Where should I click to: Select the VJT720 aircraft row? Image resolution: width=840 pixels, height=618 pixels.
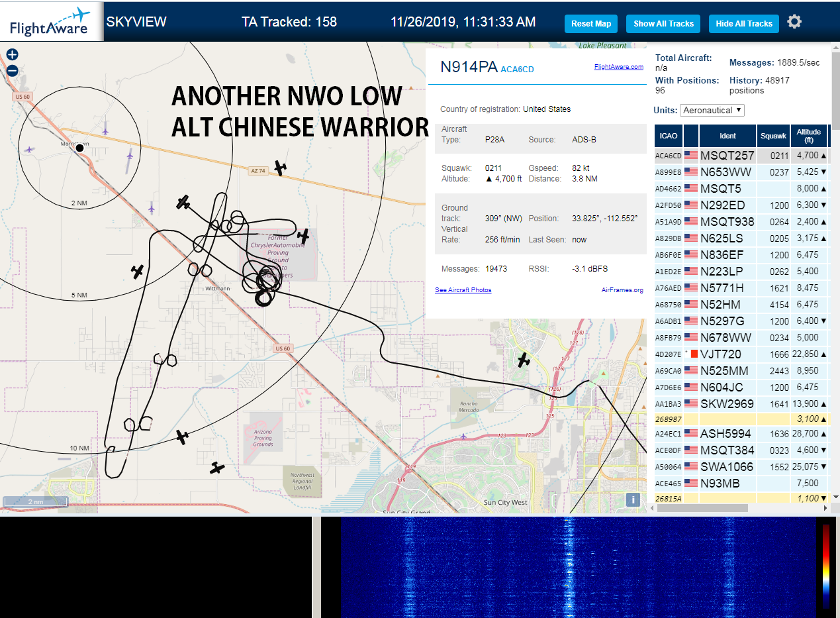[741, 354]
